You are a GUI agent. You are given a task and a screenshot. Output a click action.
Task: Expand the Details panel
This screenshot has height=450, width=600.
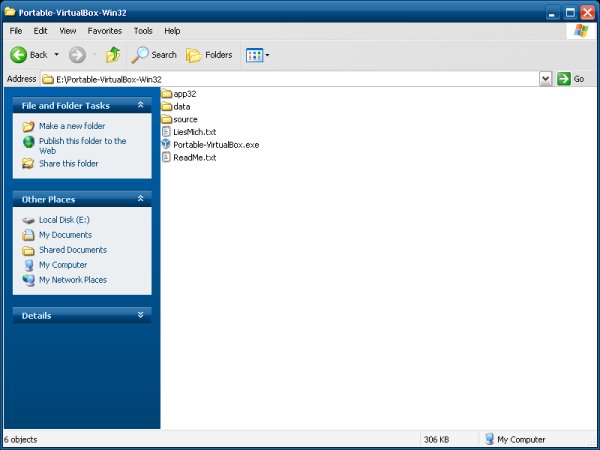pos(140,315)
